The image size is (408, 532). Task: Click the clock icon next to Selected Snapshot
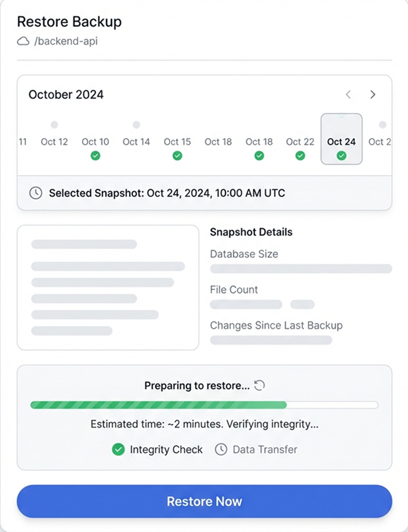[36, 193]
